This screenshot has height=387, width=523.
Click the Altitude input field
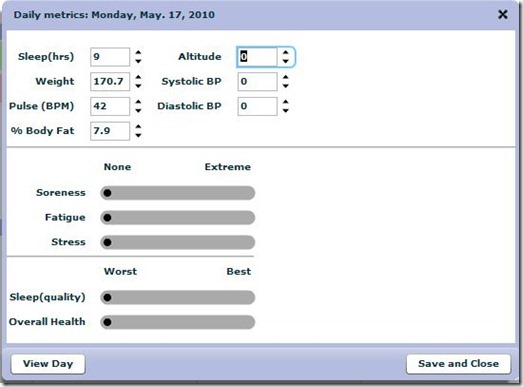pos(257,57)
